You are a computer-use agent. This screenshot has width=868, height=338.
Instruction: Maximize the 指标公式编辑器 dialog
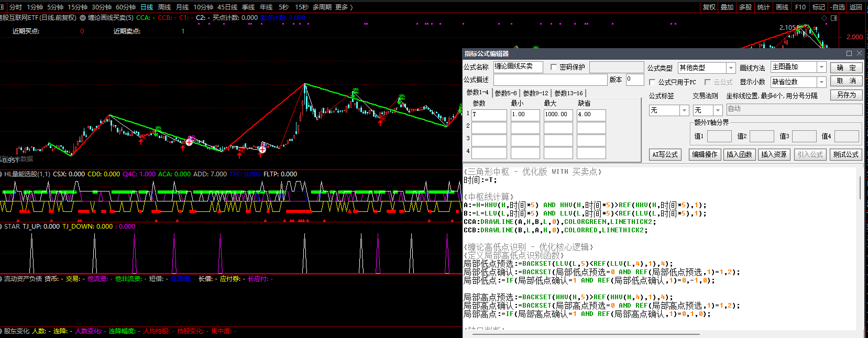(x=849, y=53)
